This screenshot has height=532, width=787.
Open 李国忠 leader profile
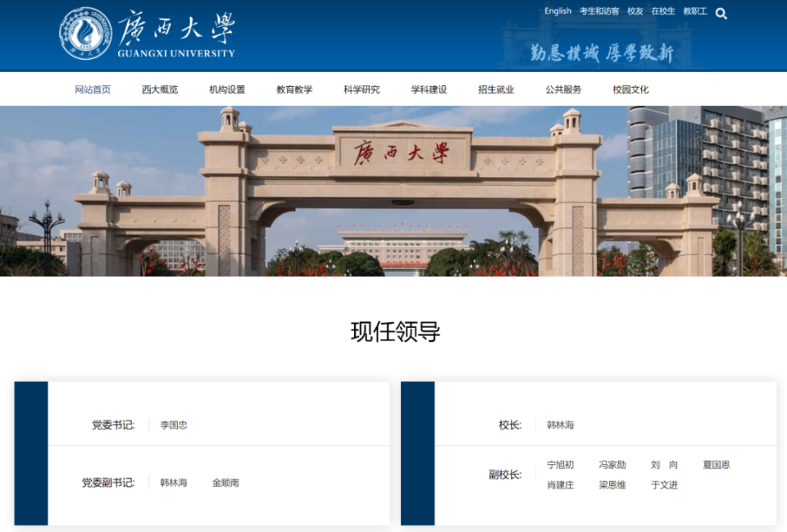point(174,425)
